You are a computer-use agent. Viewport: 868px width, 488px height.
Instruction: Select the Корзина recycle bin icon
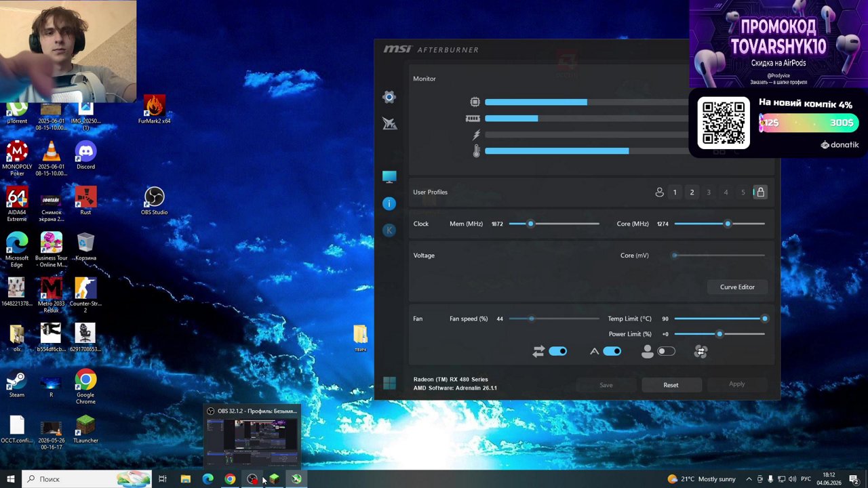(85, 247)
